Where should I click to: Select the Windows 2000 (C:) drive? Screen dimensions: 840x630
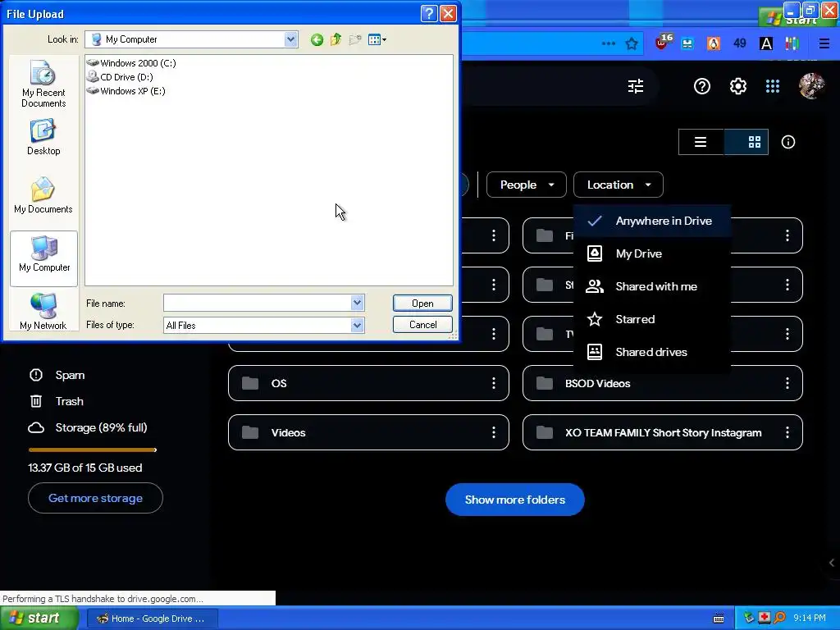tap(132, 62)
